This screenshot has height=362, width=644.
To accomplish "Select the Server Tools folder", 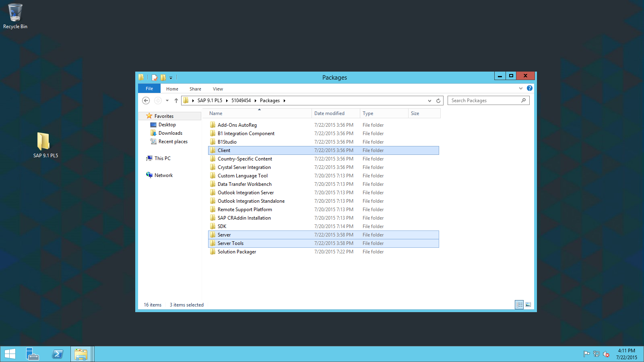I will 324,243.
